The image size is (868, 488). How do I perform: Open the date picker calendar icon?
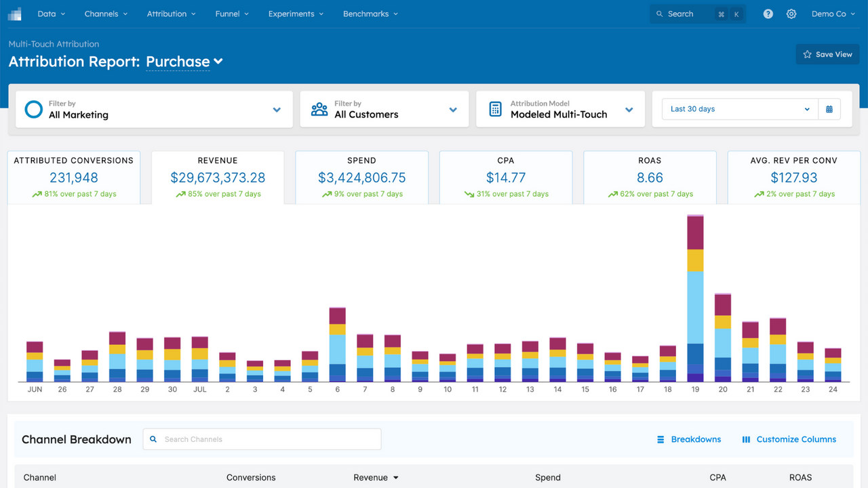829,109
